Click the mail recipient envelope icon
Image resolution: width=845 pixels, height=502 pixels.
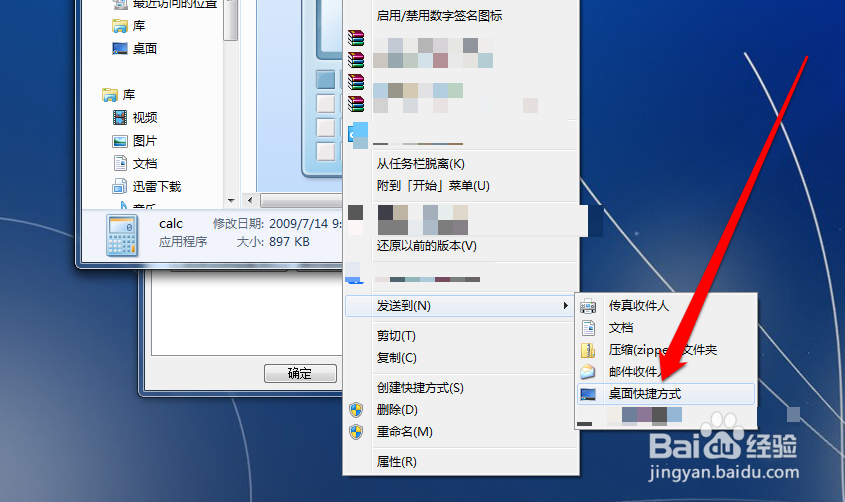tap(588, 372)
